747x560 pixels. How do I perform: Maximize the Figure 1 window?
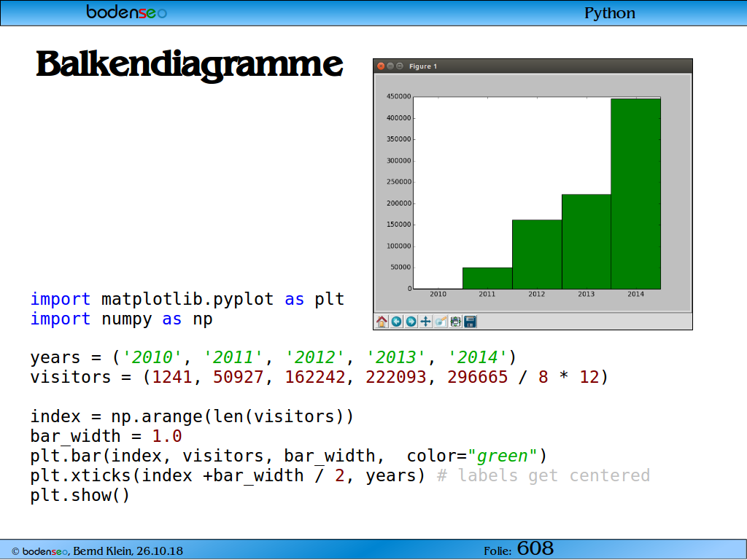[x=400, y=66]
